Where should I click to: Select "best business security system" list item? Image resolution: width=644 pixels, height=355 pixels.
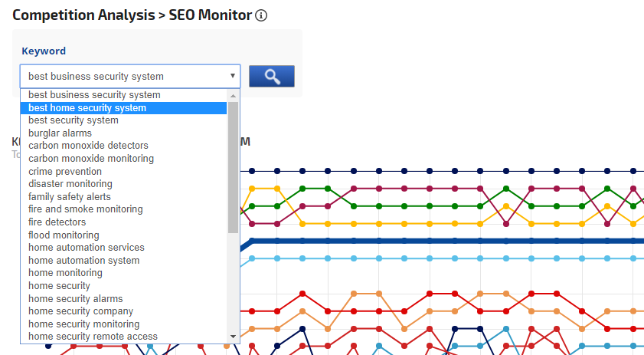94,95
